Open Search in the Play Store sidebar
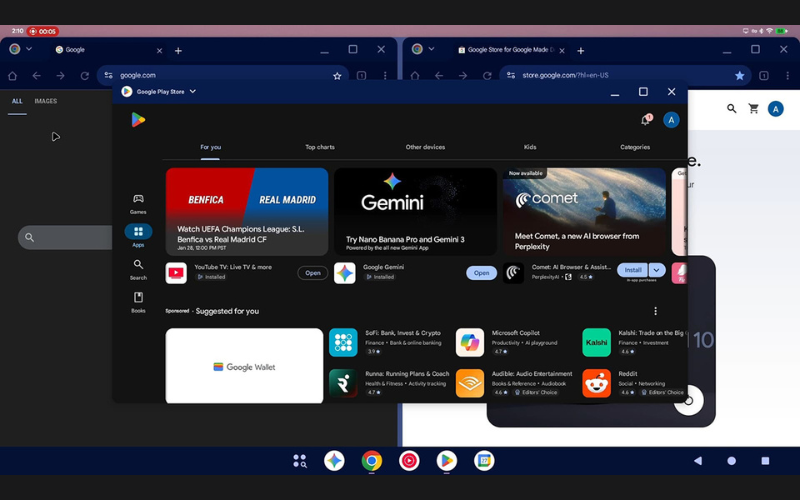This screenshot has width=800, height=500. click(138, 269)
